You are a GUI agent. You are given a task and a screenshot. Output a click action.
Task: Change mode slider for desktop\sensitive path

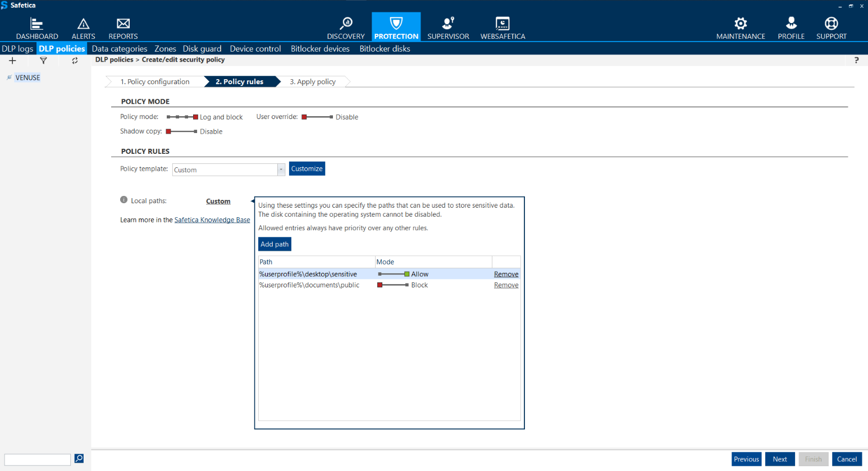[x=394, y=274]
